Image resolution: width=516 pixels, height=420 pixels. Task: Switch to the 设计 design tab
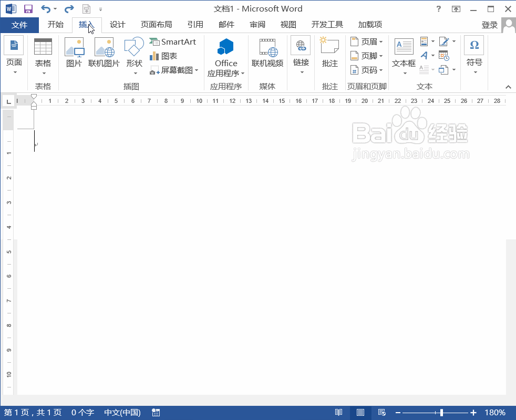pyautogui.click(x=118, y=25)
